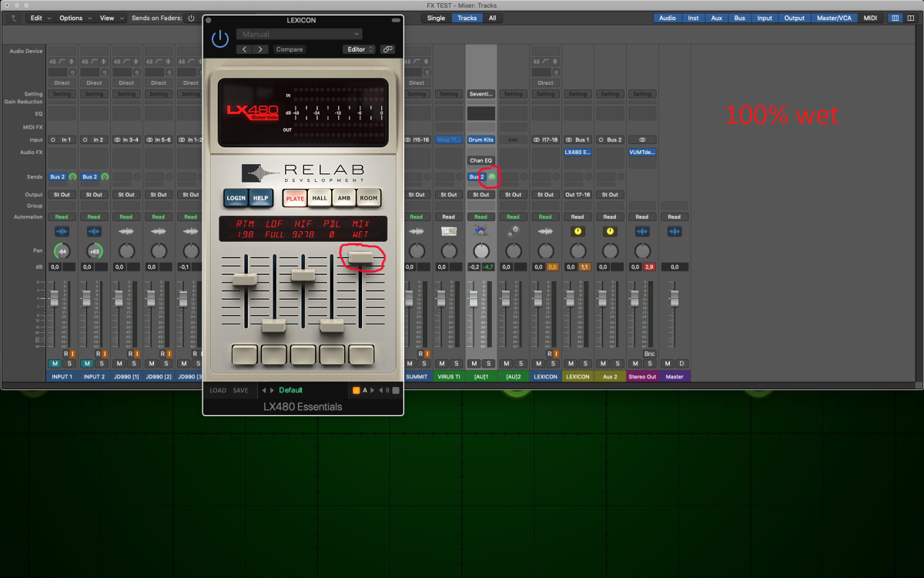This screenshot has width=924, height=578.
Task: Toggle INPUT 1 mute button
Action: point(55,363)
